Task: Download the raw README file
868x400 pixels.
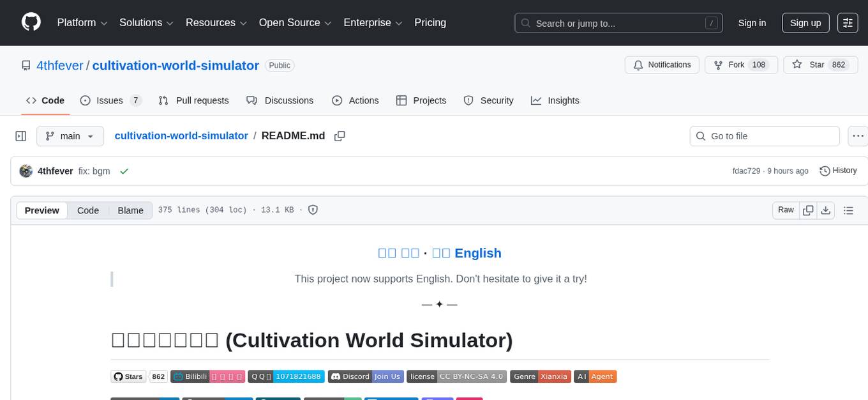Action: [826, 210]
